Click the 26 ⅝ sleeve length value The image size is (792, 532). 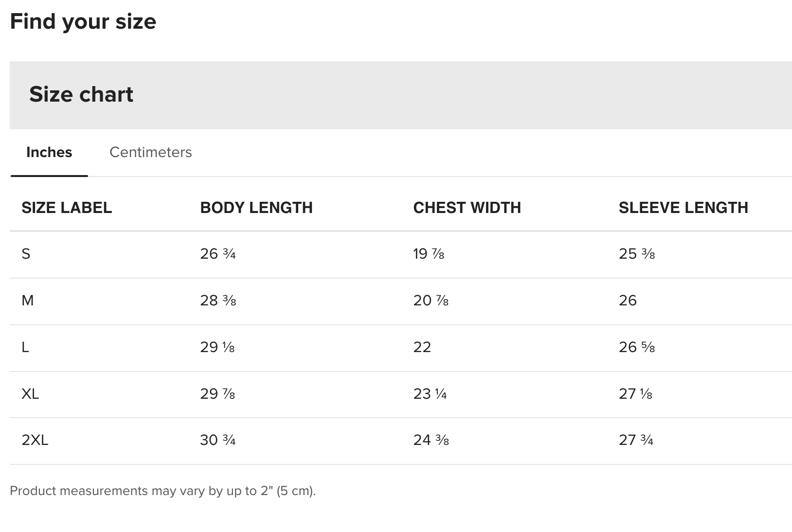(x=637, y=347)
